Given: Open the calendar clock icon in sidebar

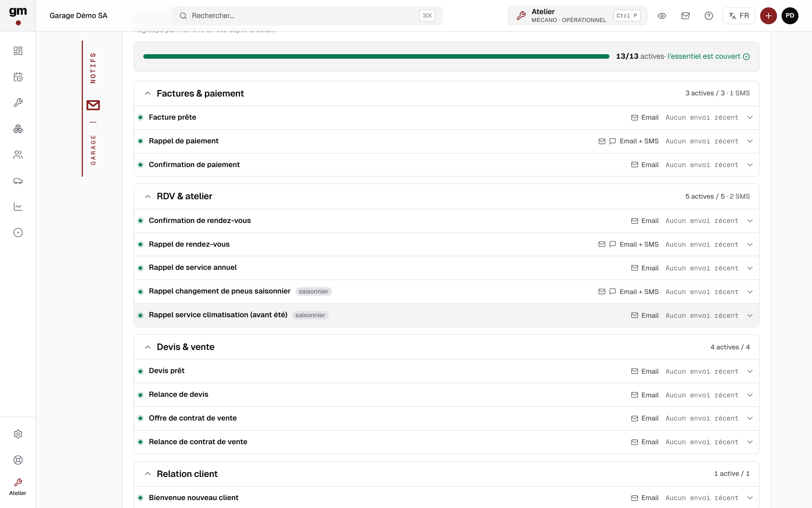Looking at the screenshot, I should point(18,77).
